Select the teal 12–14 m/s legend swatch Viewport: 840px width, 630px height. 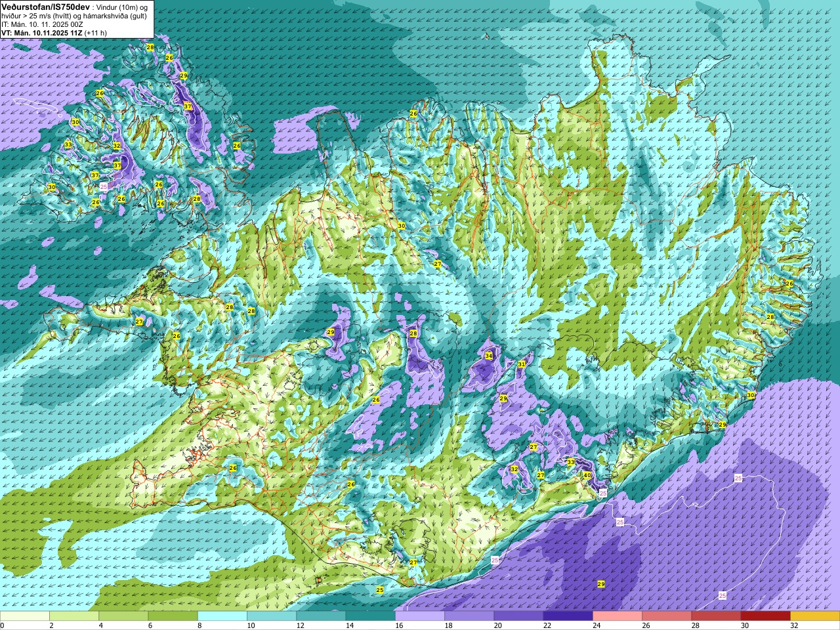[x=321, y=616]
